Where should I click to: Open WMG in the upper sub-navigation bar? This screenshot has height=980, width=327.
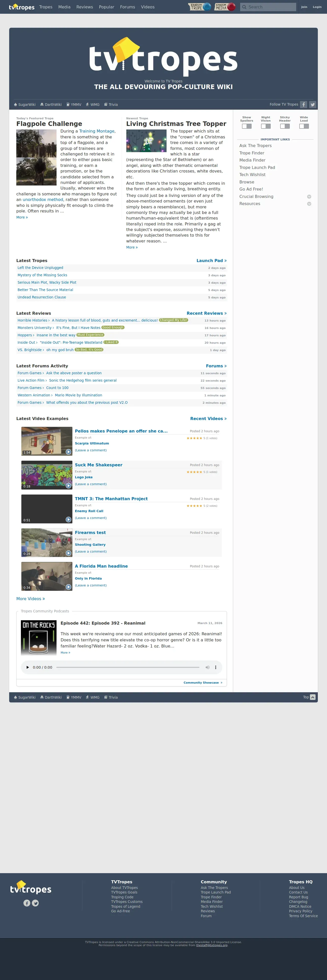click(x=92, y=105)
